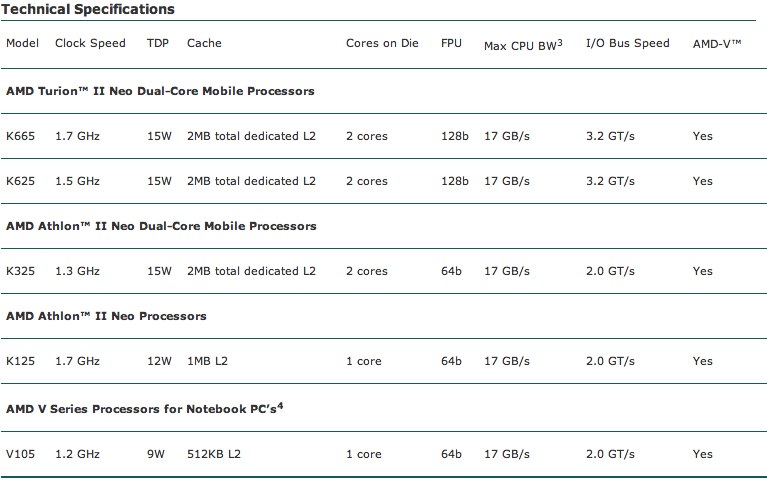Click AMD Turion II Neo Dual-Core section title
This screenshot has height=480, width=767.
click(x=160, y=91)
